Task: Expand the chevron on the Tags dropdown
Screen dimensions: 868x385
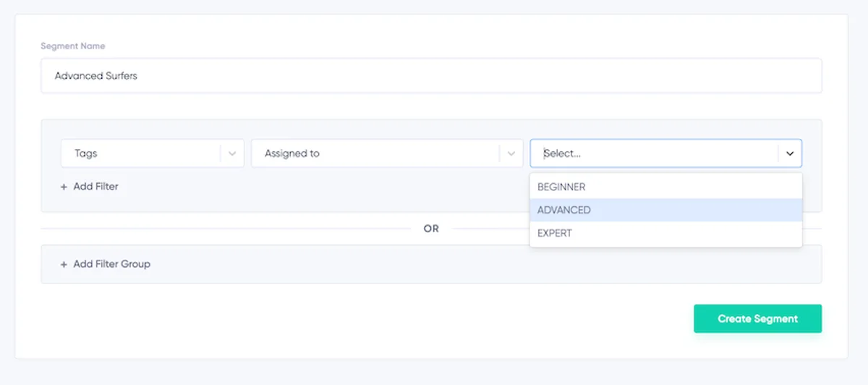Action: 232,153
